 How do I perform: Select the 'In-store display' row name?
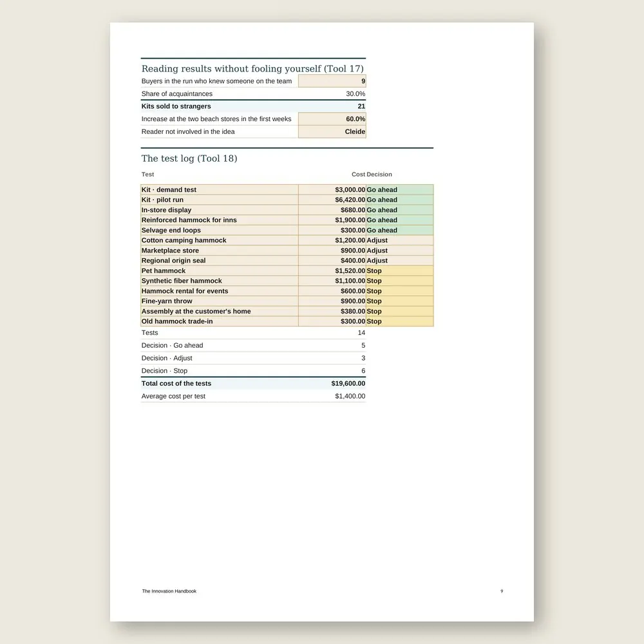[x=166, y=210]
